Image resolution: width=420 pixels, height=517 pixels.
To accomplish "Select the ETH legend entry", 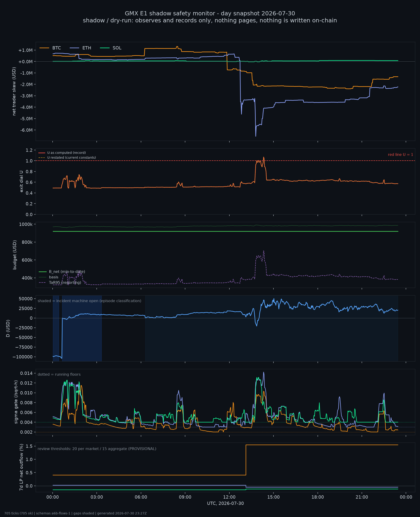I will pyautogui.click(x=80, y=48).
